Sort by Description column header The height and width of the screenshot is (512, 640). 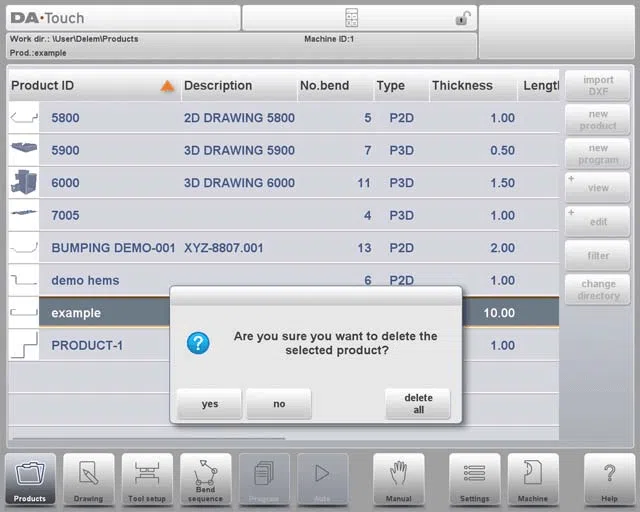(239, 86)
